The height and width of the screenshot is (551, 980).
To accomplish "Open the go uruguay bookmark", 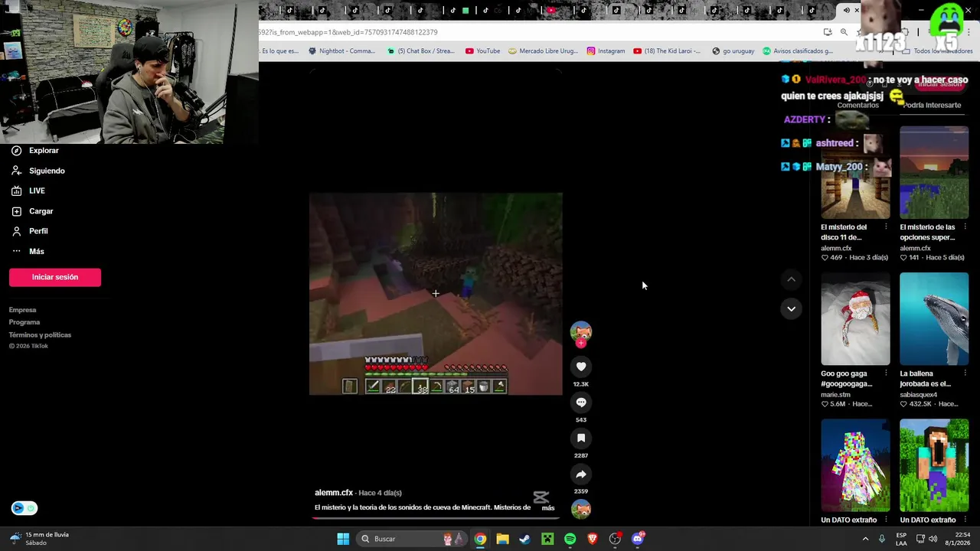I will (x=733, y=51).
